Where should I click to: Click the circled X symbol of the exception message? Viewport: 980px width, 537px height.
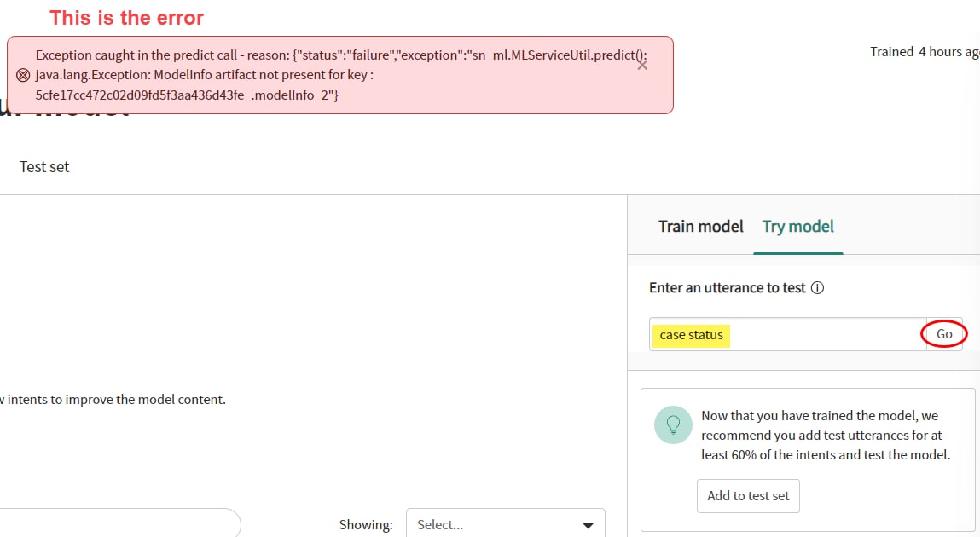[x=23, y=75]
